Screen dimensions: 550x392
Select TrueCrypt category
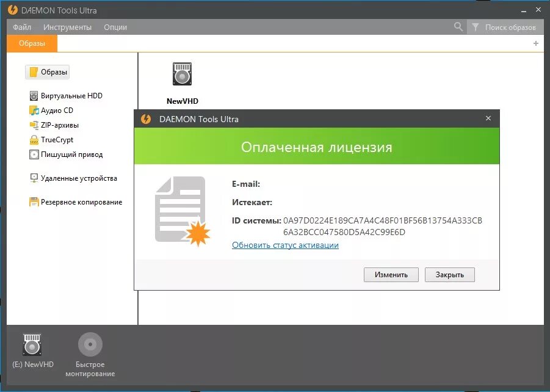pyautogui.click(x=51, y=140)
